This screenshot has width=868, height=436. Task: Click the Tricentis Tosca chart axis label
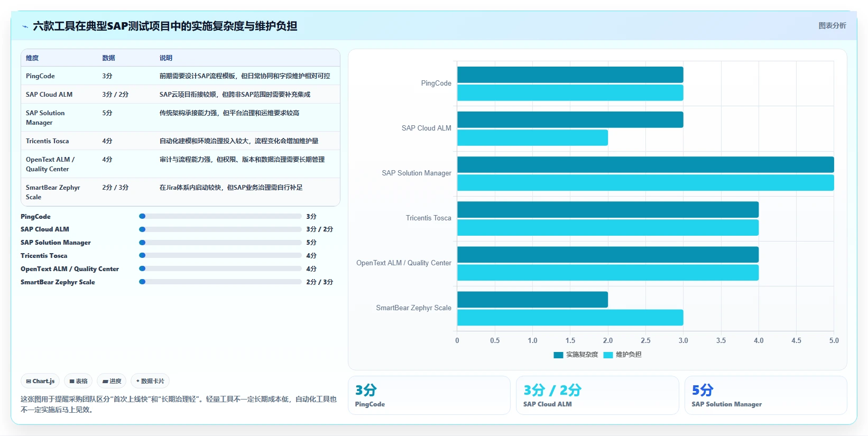click(429, 218)
